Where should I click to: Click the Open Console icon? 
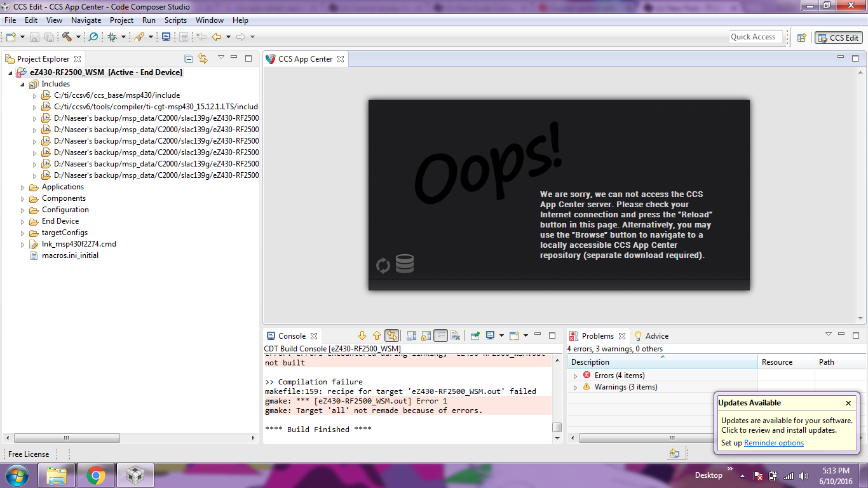(514, 335)
